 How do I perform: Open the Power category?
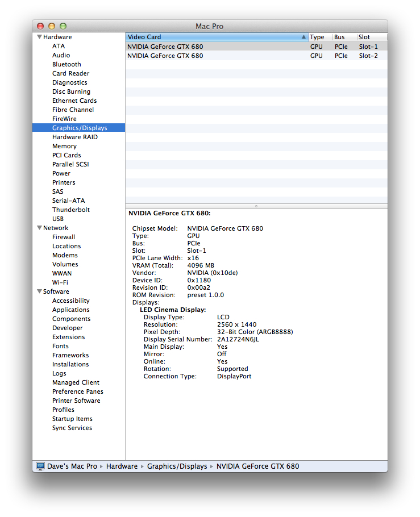pos(61,173)
